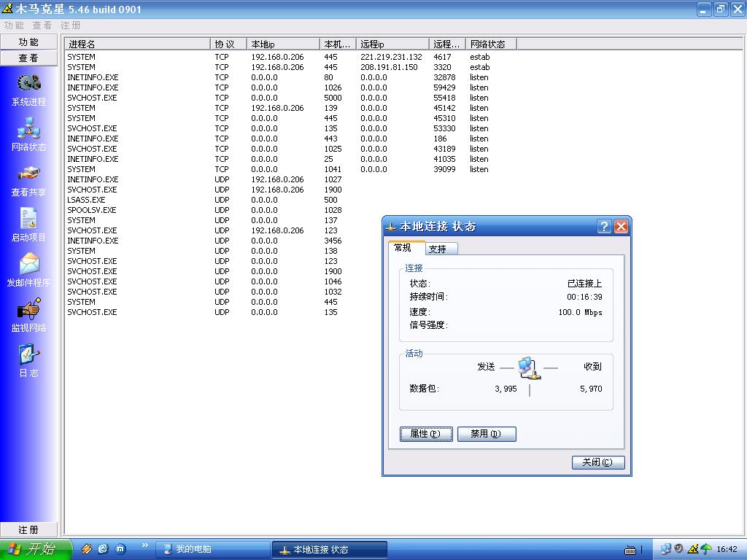
Task: Click the network connection tray icon
Action: tap(665, 549)
